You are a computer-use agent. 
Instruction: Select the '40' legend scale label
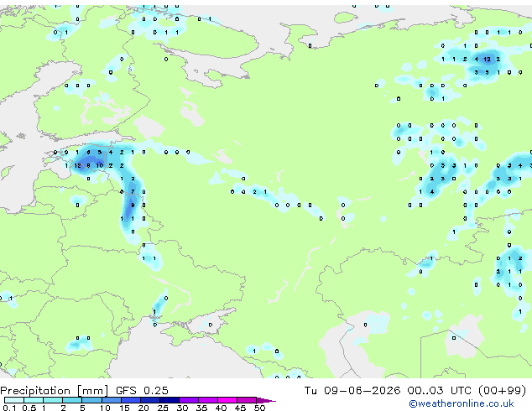coord(221,408)
